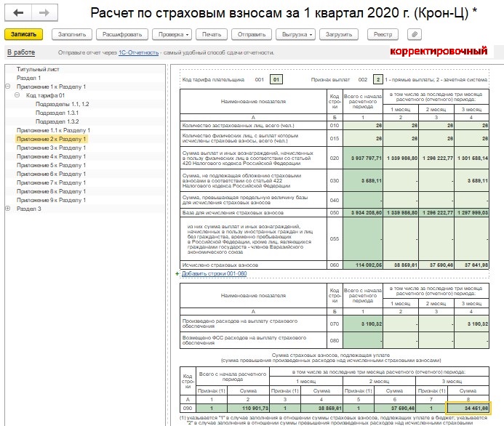Open Приложение 9 к Разделу 1
Screen dimensions: 504x426
point(51,200)
